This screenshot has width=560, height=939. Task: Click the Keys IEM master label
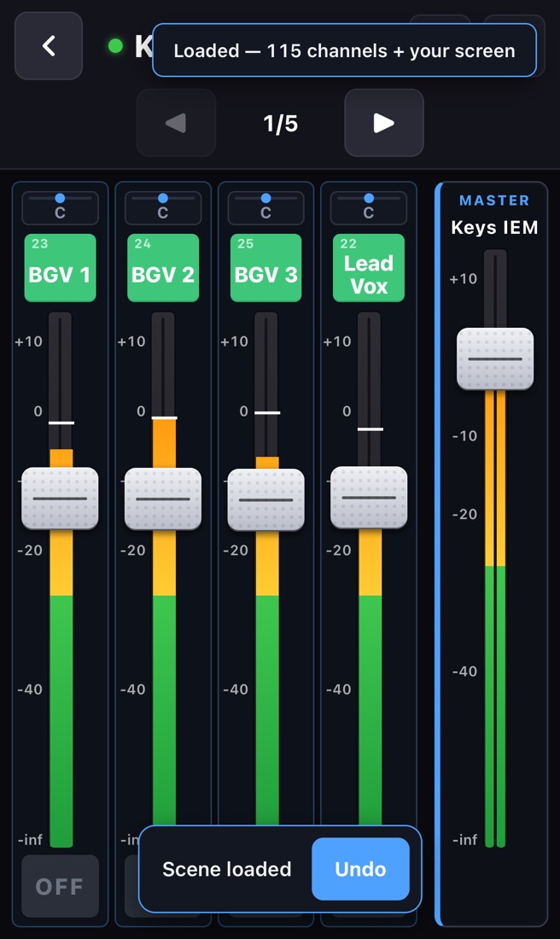[x=495, y=228]
